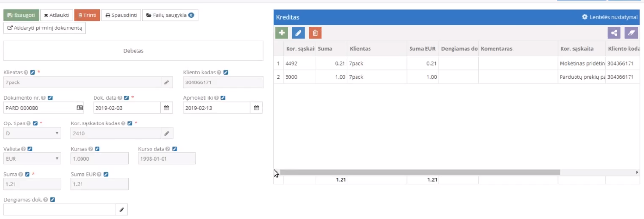Click the purple share icon in Kreditas panel
This screenshot has width=644, height=219.
tap(614, 33)
